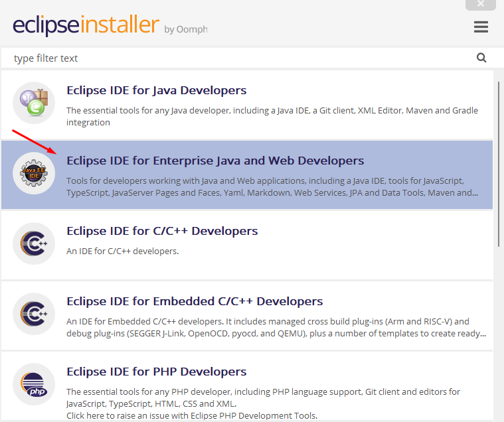Viewport: 504px width, 422px height.
Task: Open the hamburger menu
Action: tap(481, 27)
